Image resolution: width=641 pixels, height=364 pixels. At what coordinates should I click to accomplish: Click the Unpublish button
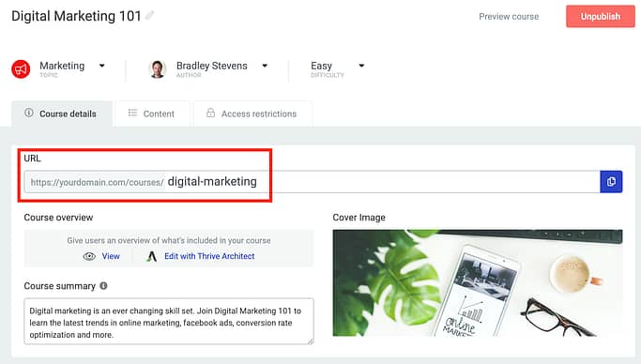pos(600,16)
